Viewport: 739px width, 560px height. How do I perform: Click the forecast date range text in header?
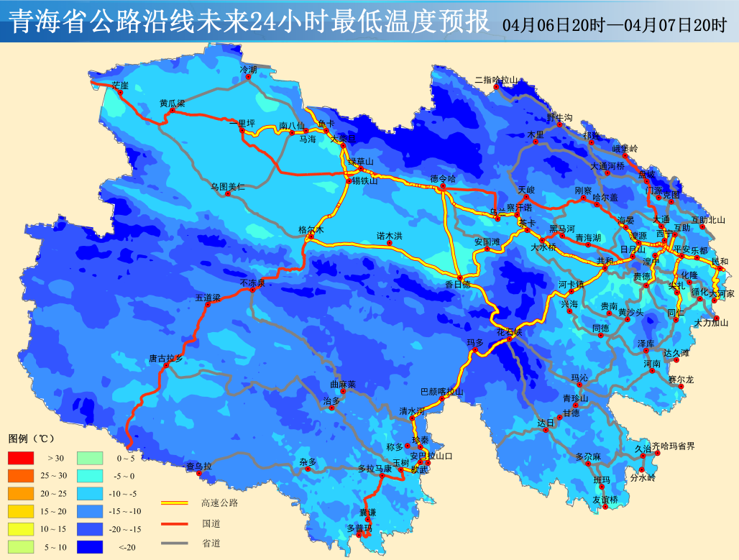click(615, 25)
